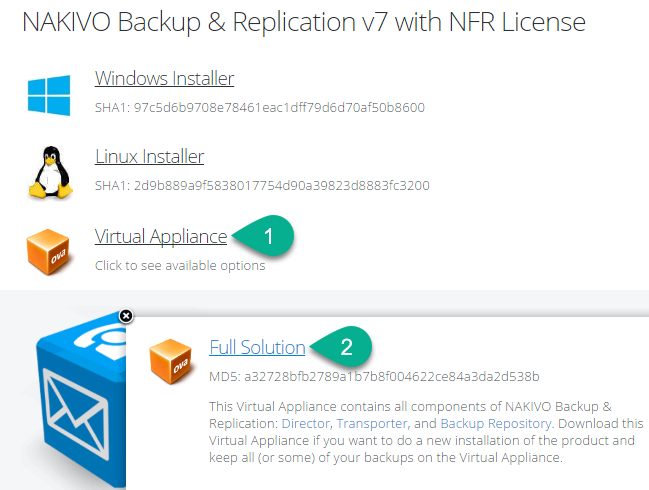Select the Linux SHA1 checksum text

[262, 185]
